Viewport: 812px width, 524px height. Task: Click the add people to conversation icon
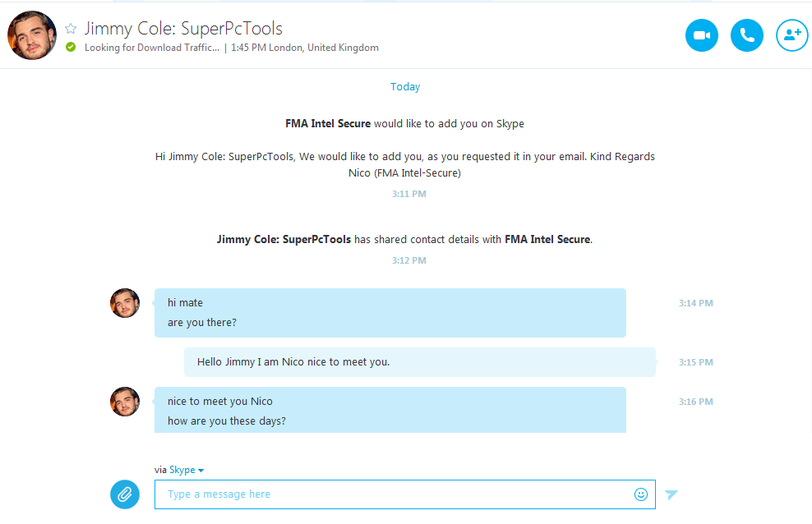[x=791, y=35]
